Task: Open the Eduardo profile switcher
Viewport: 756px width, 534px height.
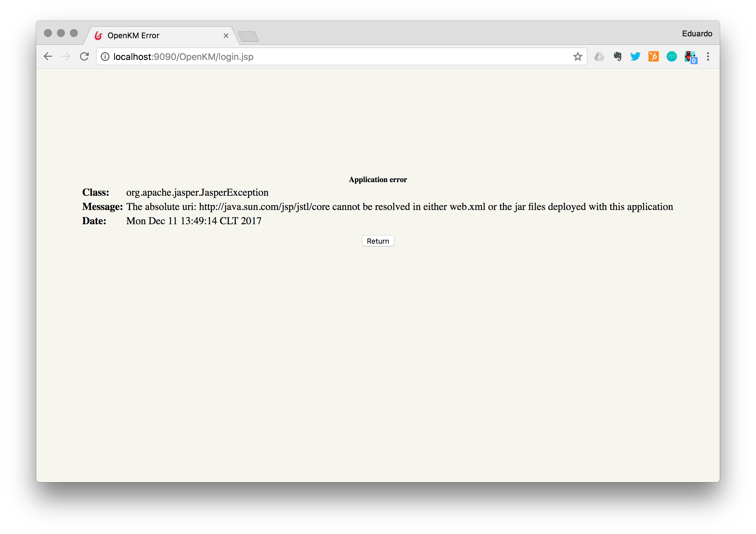Action: tap(697, 34)
